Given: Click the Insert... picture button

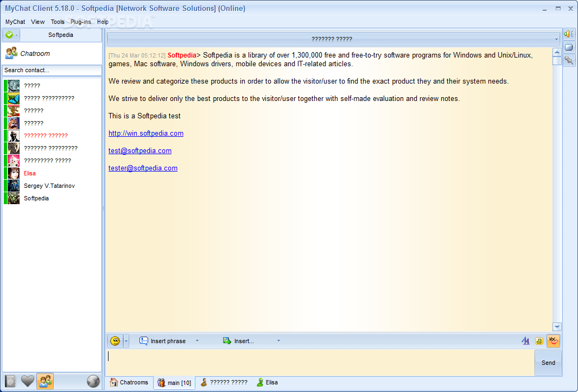Looking at the screenshot, I should (238, 341).
